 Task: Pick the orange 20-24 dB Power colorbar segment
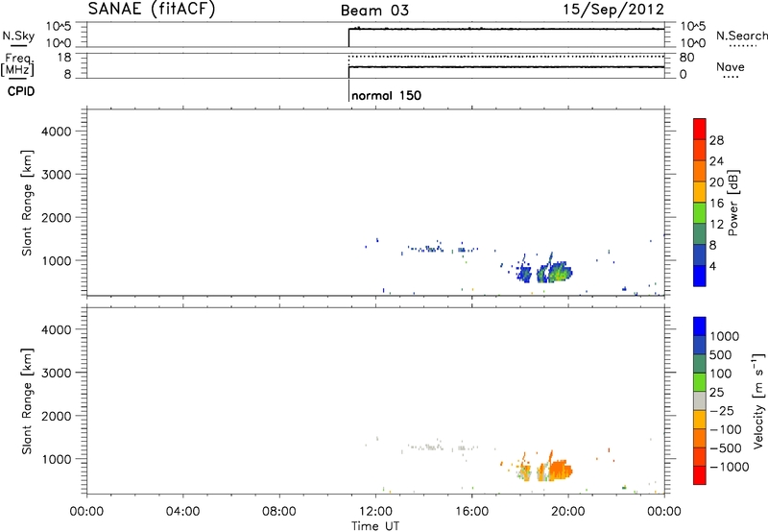pos(700,171)
